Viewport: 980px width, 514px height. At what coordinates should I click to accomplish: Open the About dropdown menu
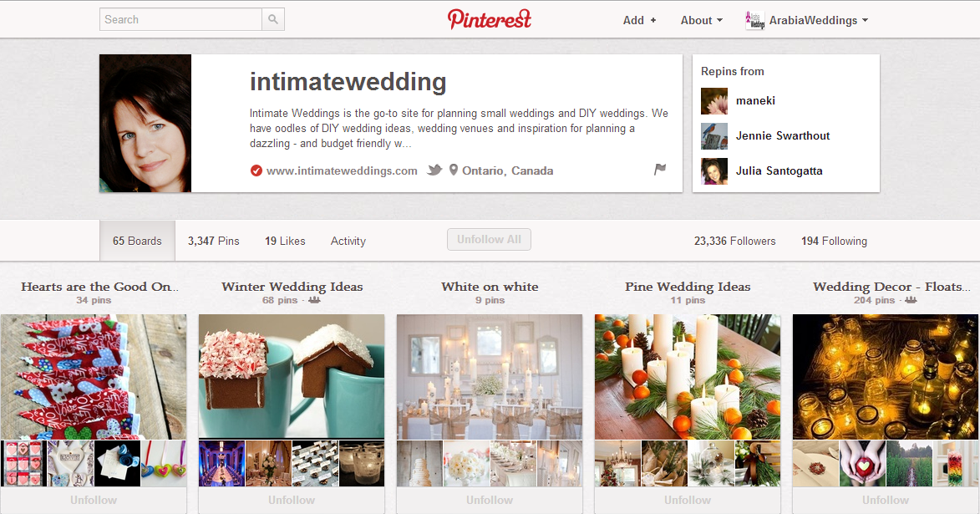tap(701, 20)
